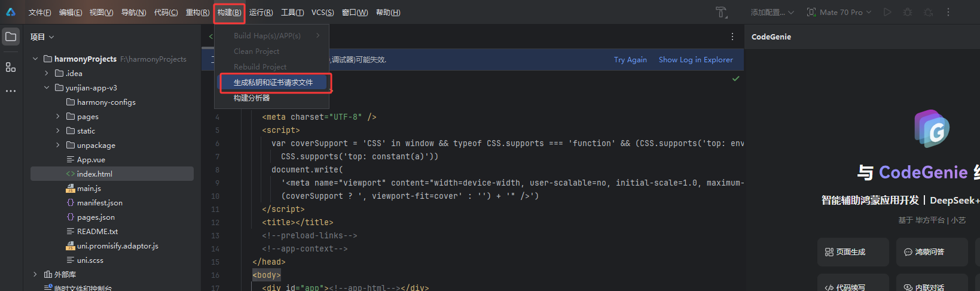Open the VCS(S) menu
980x291 pixels.
pos(323,12)
